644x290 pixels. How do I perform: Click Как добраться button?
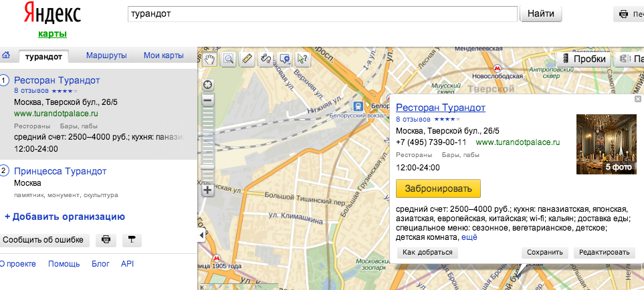click(427, 253)
